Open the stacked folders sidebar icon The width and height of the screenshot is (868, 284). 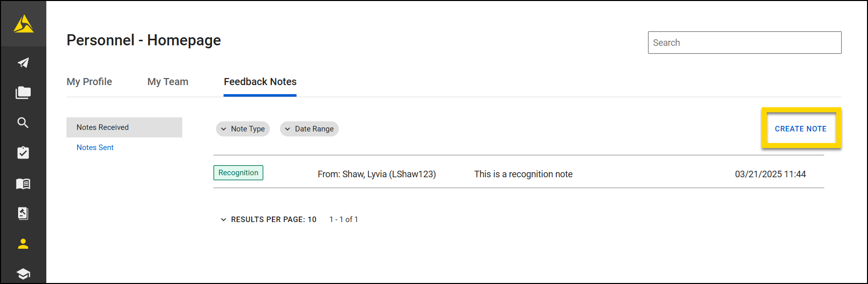[23, 93]
